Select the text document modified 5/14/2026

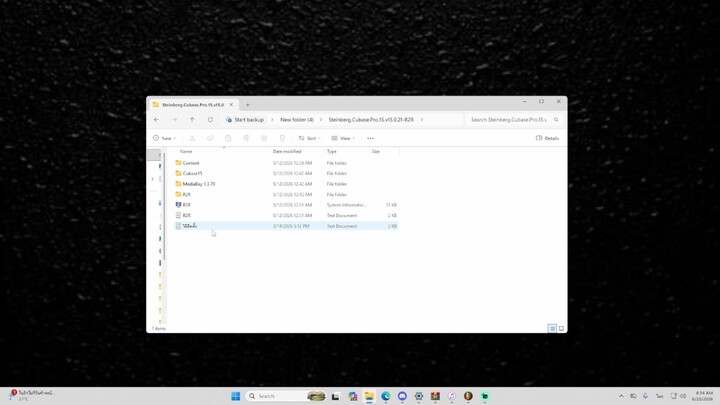pyautogui.click(x=286, y=226)
